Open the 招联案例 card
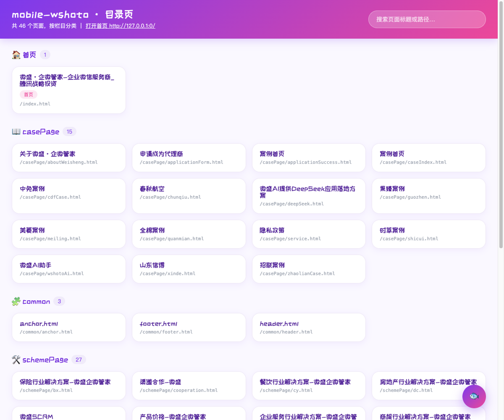 coord(309,269)
